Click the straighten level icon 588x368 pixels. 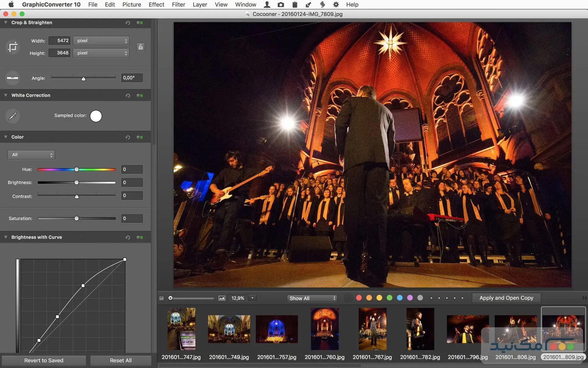tap(13, 78)
